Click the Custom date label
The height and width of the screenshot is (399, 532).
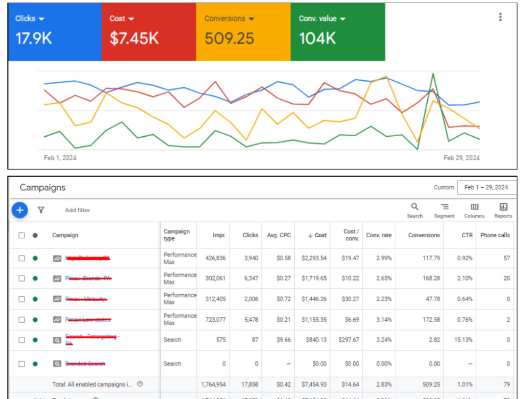(444, 188)
